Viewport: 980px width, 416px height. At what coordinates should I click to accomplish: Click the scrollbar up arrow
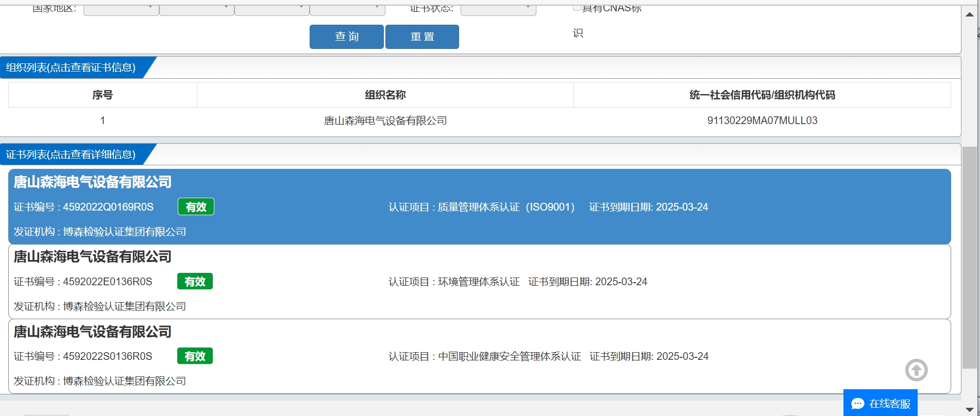click(x=969, y=14)
